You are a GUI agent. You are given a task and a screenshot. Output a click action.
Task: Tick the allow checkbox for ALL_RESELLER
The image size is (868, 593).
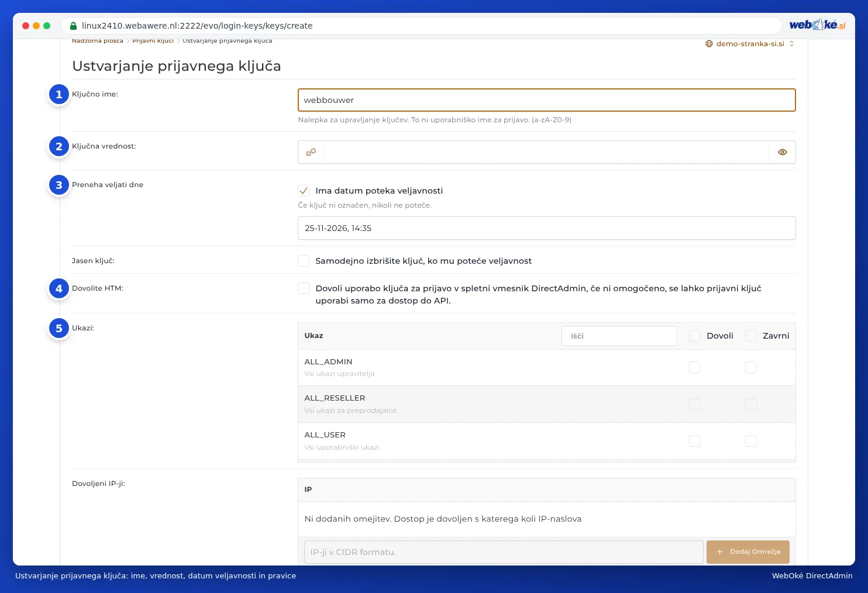click(x=695, y=404)
